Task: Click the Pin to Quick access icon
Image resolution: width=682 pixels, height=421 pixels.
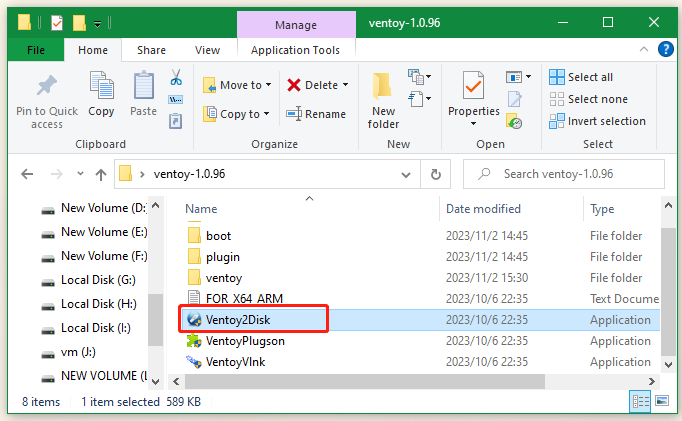Action: click(x=47, y=85)
